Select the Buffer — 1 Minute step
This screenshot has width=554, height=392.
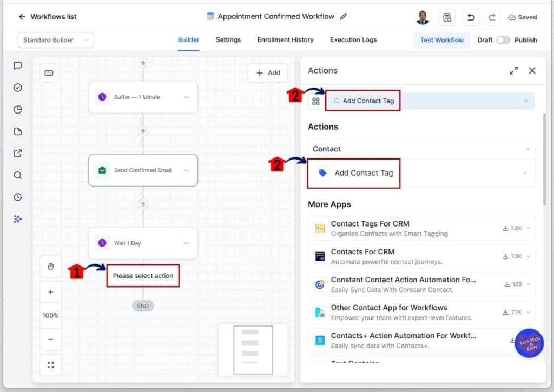click(x=143, y=97)
